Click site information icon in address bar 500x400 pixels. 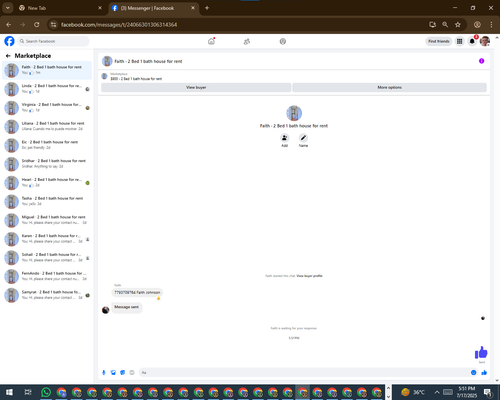pos(53,25)
